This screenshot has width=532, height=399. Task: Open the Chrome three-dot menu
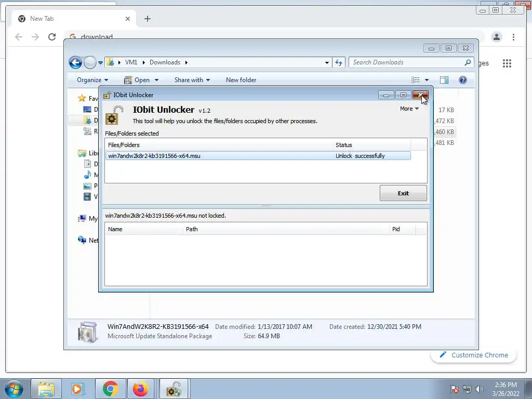(x=513, y=37)
